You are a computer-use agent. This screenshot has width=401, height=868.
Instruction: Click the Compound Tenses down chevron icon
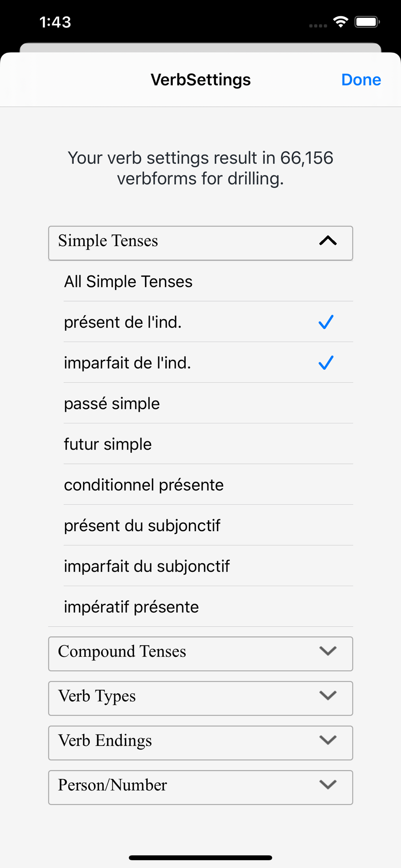click(328, 651)
